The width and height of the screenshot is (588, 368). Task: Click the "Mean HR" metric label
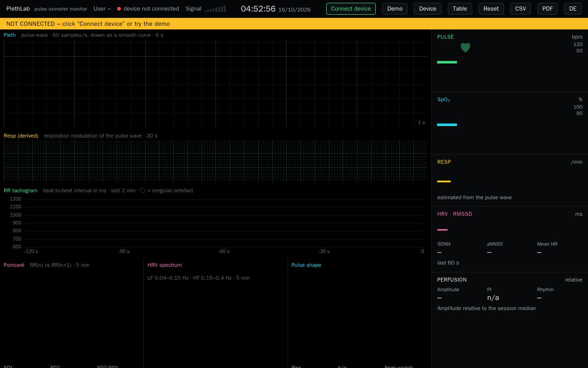[547, 244]
